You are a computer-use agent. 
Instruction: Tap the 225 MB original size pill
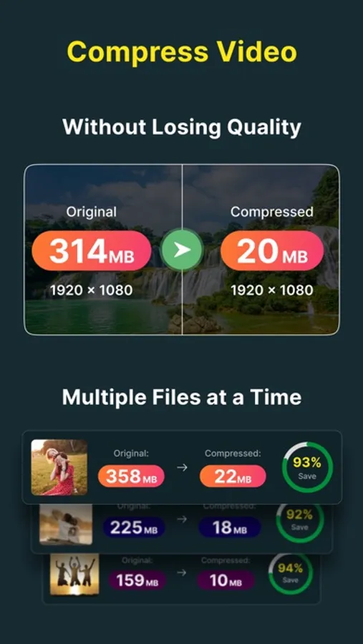pos(134,528)
